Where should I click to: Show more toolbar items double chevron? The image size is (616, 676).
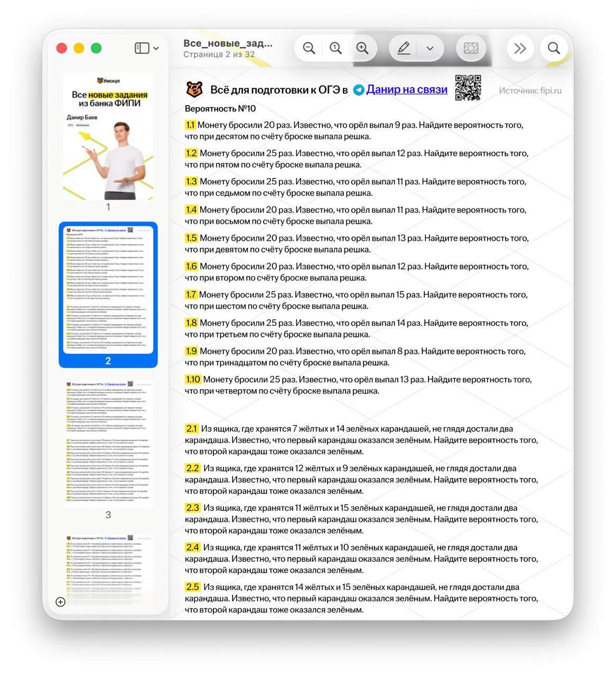pos(520,49)
